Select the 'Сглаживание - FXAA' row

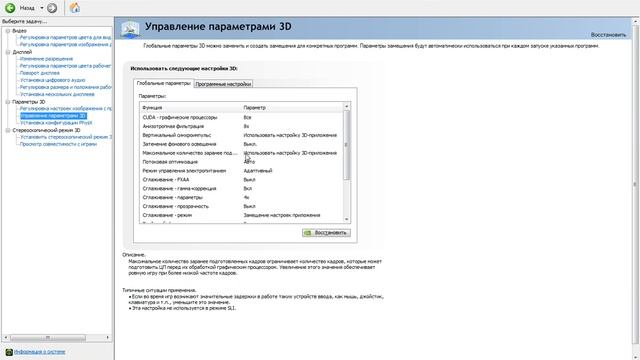click(242, 180)
